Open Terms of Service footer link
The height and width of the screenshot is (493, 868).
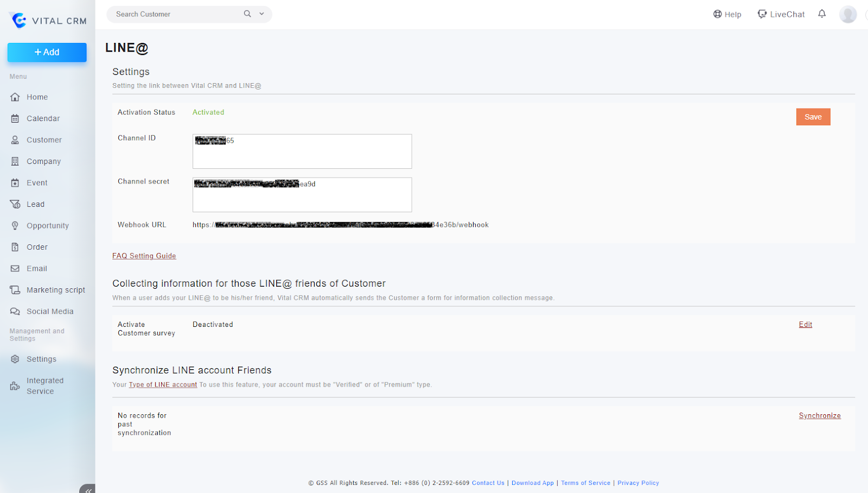(586, 483)
